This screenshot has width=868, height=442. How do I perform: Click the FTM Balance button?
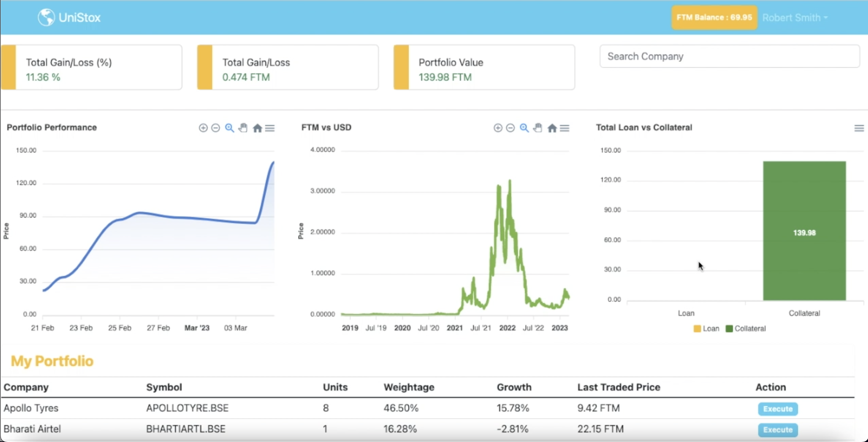click(714, 18)
